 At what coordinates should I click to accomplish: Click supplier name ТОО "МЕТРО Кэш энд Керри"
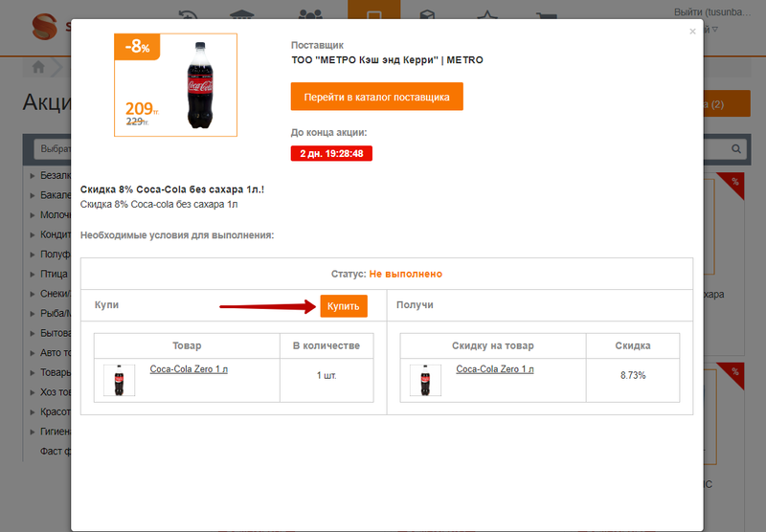(366, 60)
